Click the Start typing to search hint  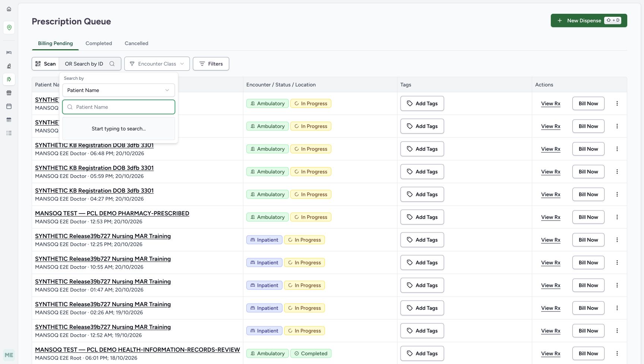(119, 129)
